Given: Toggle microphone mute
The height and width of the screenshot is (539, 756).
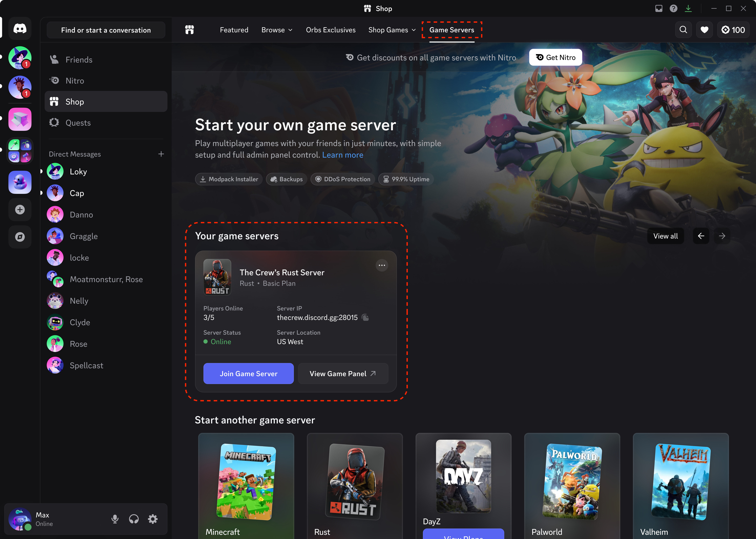Looking at the screenshot, I should coord(115,519).
